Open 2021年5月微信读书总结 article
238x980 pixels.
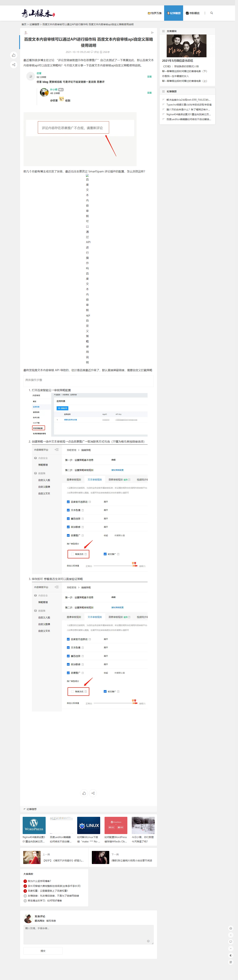177,60
